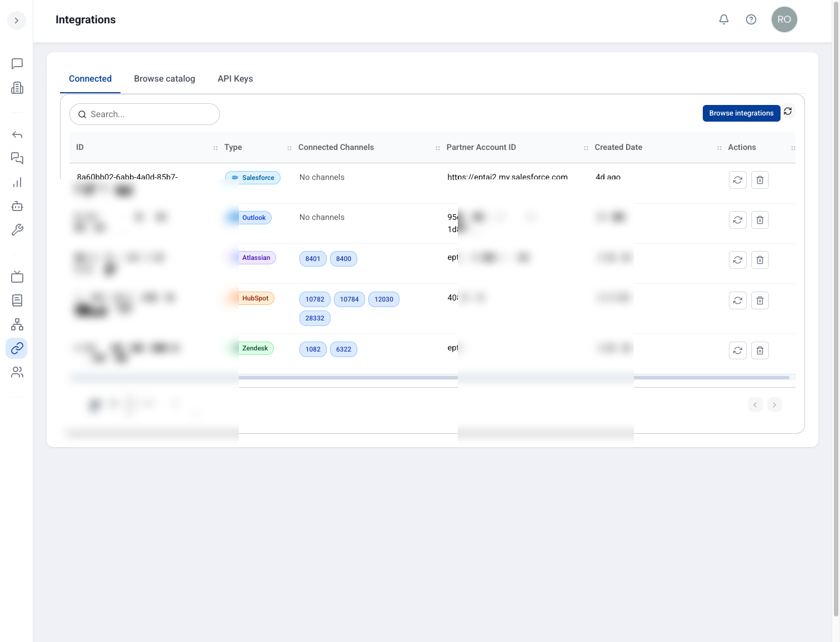Open the conversations icon in sidebar
Viewport: 840px width, 642px height.
pos(17,159)
